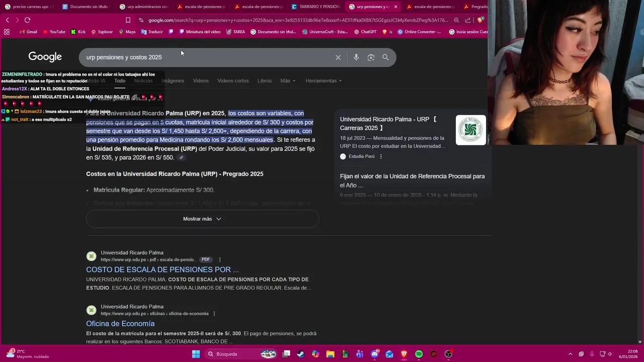The height and width of the screenshot is (362, 644).
Task: Open the Traducir bookmark
Action: pyautogui.click(x=152, y=32)
